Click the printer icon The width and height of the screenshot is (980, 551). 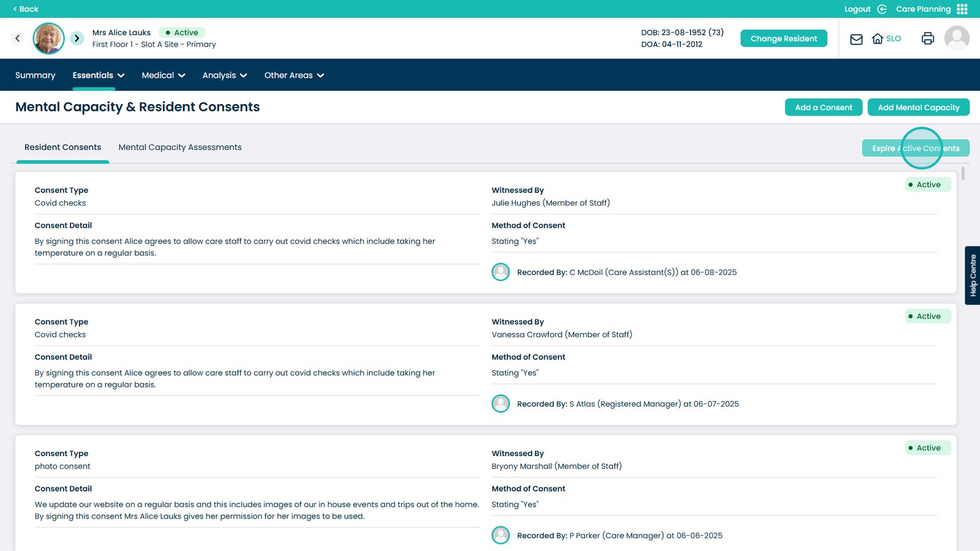(x=927, y=39)
